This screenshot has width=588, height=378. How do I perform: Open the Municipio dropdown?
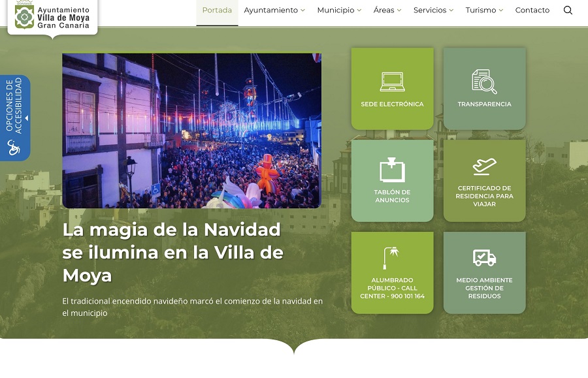pyautogui.click(x=338, y=10)
